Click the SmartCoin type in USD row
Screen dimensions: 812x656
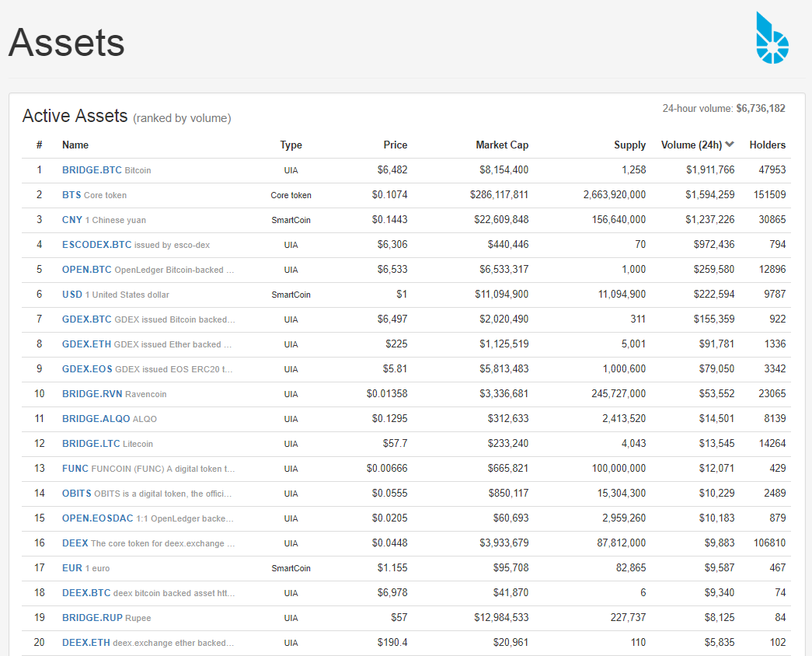pyautogui.click(x=291, y=295)
